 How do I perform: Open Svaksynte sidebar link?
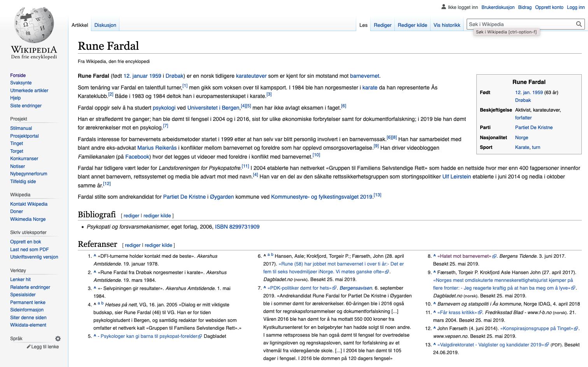point(21,83)
